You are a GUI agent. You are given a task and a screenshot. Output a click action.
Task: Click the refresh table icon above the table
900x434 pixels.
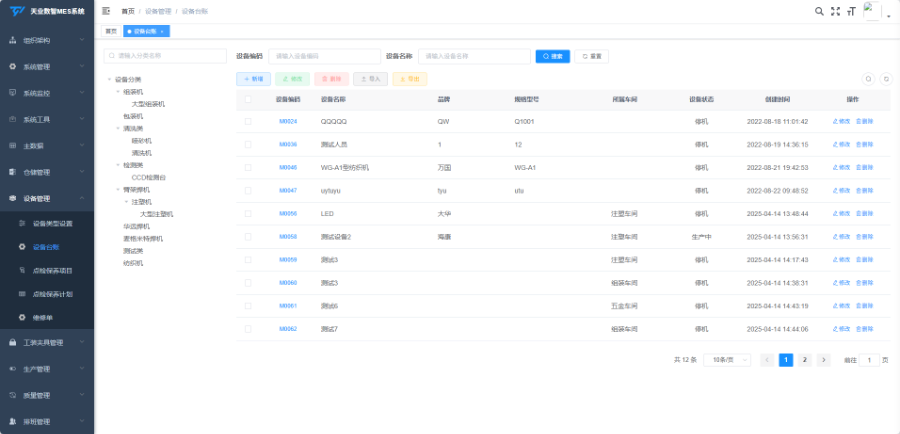[x=886, y=79]
